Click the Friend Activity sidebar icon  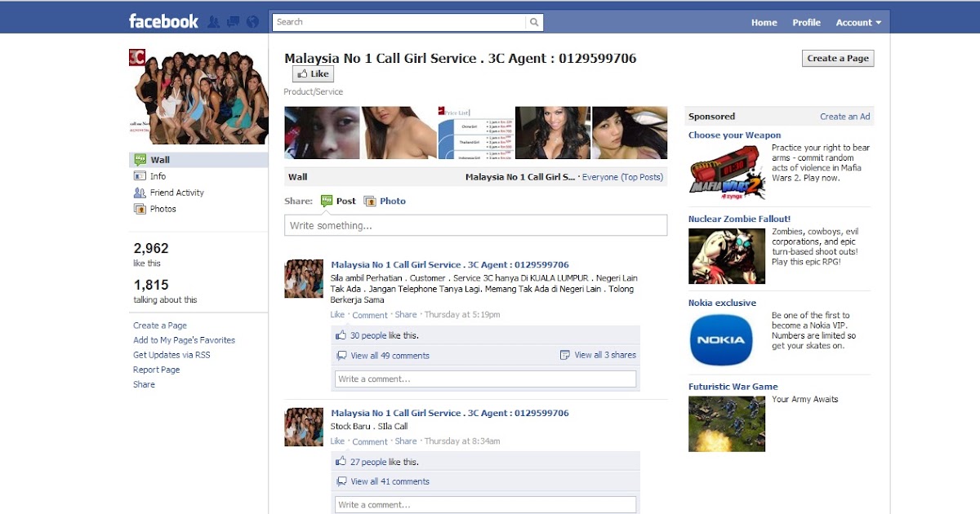pos(140,193)
